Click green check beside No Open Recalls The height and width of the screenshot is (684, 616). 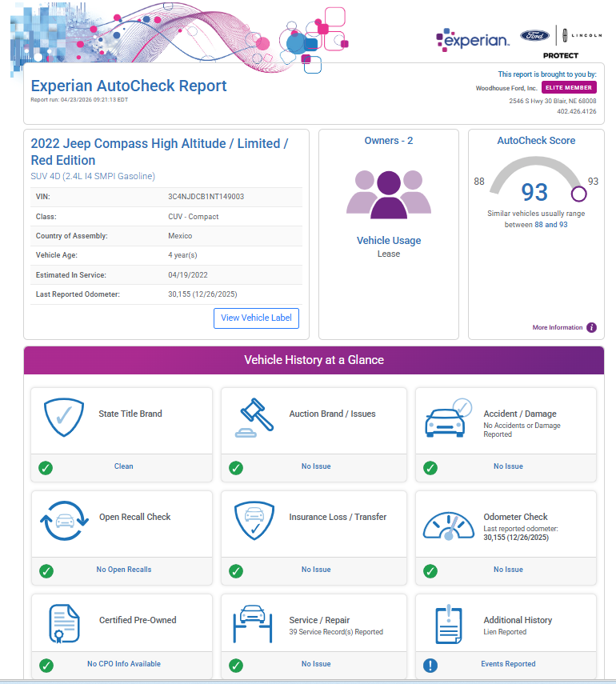(x=46, y=571)
